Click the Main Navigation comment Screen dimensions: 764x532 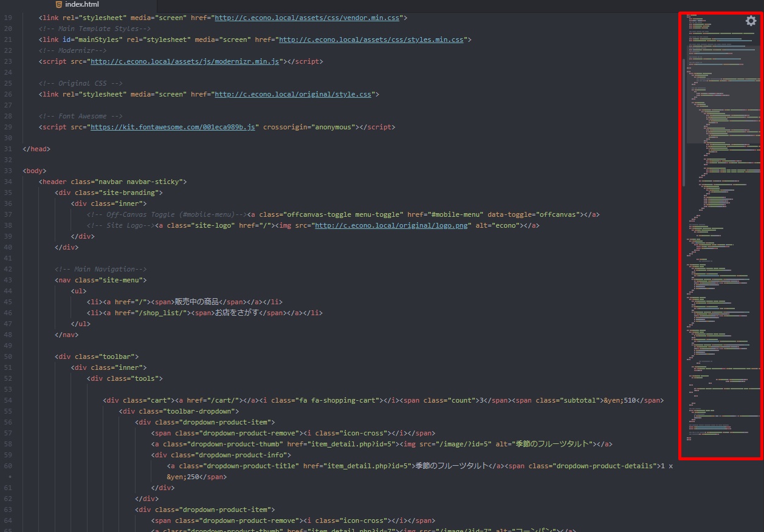click(x=101, y=269)
